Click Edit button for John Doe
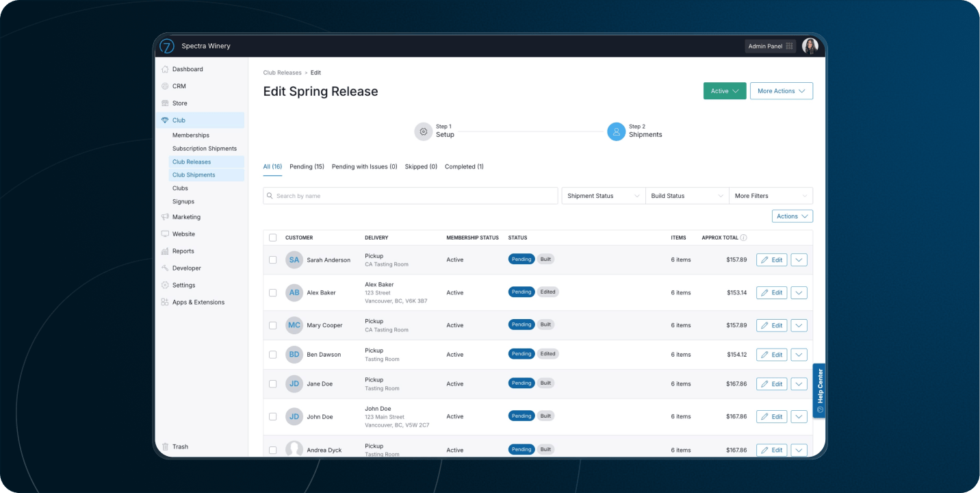 click(772, 416)
